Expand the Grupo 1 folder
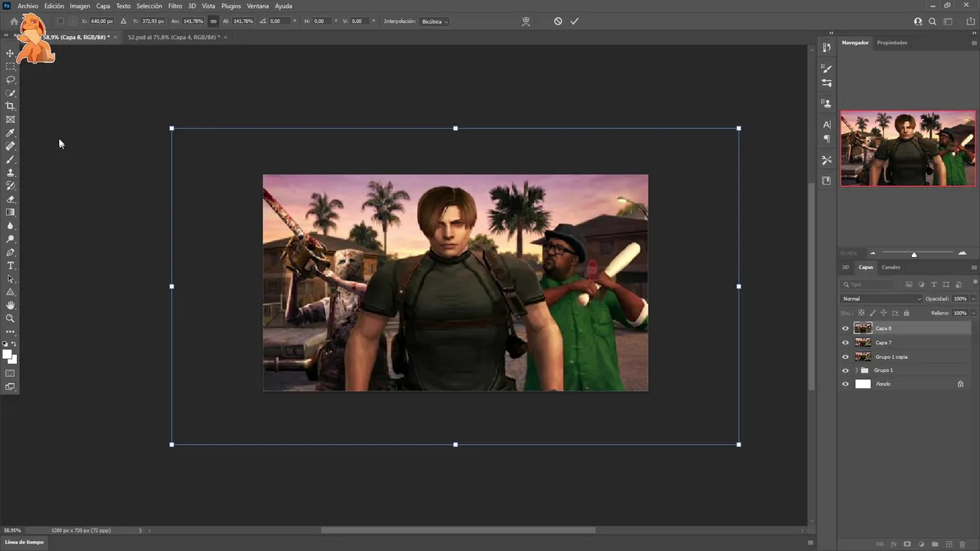 (x=856, y=370)
